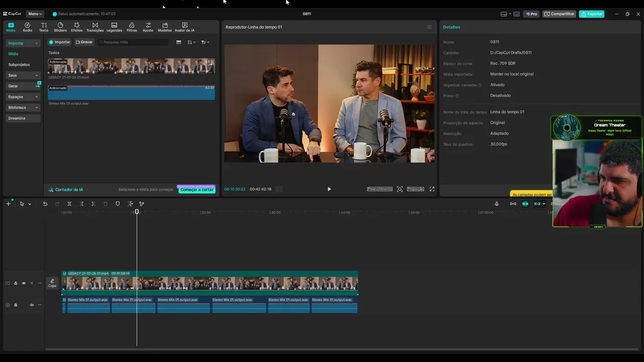Viewport: 644px width, 362px height.
Task: Open the Avatar de IA panel
Action: click(185, 27)
